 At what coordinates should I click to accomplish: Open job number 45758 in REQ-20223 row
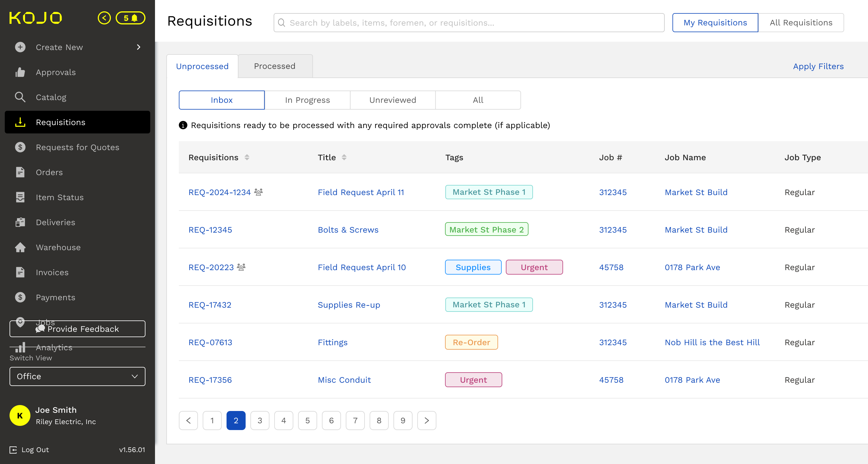(611, 267)
